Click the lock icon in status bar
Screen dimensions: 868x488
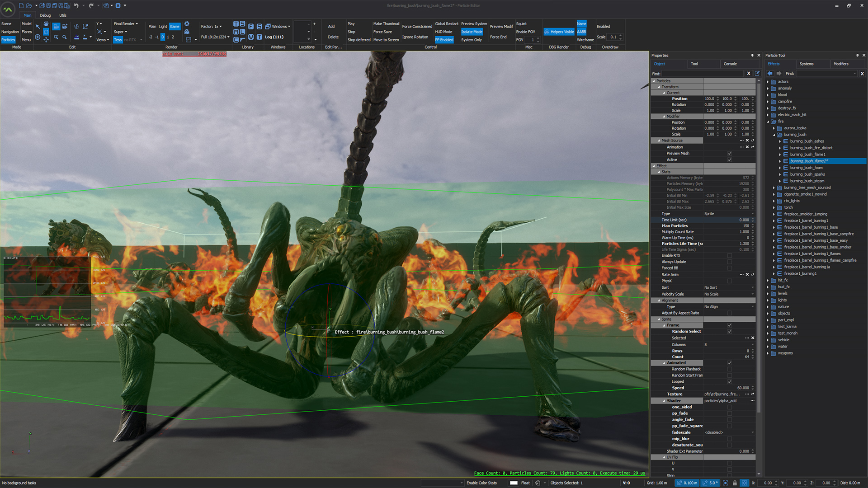[735, 483]
